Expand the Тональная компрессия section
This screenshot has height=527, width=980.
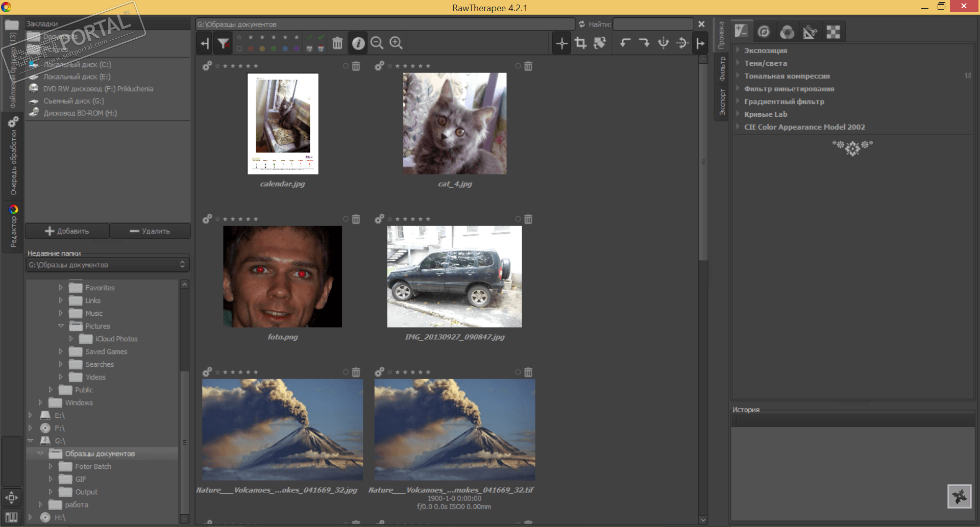[x=787, y=76]
